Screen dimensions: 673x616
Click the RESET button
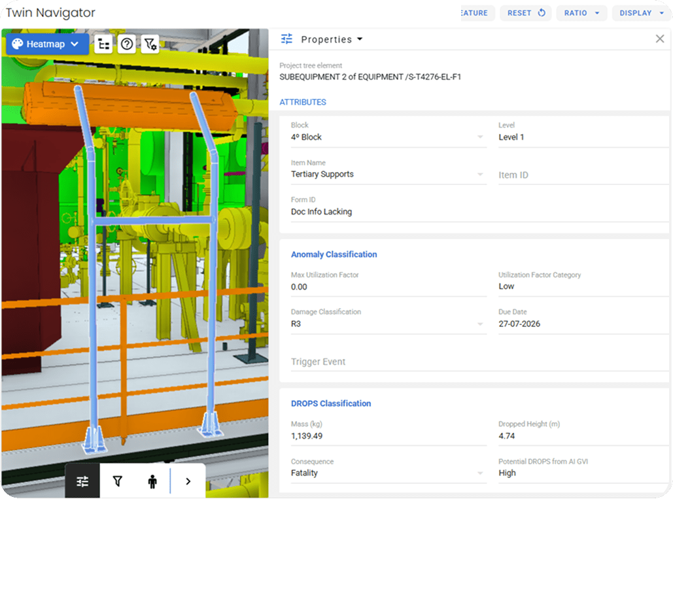[526, 13]
